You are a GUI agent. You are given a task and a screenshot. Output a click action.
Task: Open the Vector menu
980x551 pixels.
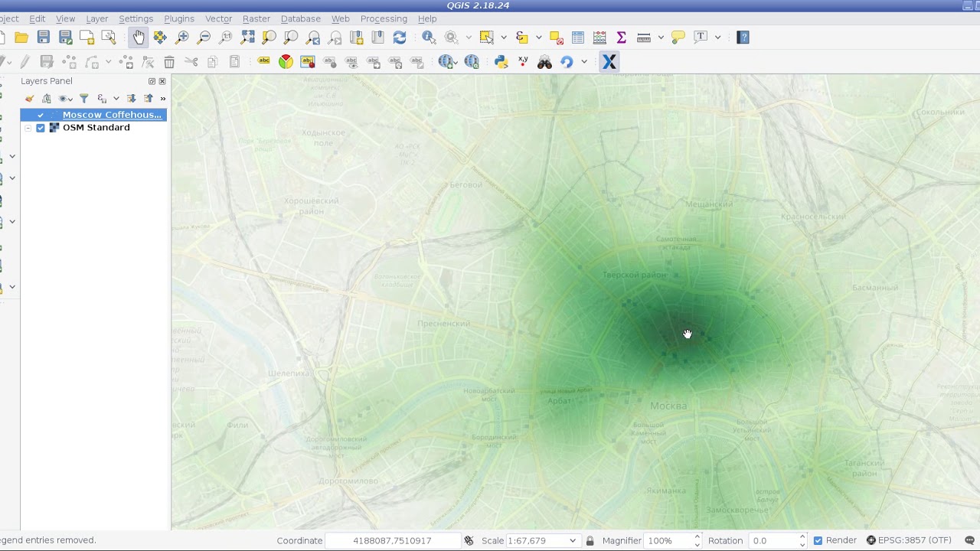[x=219, y=18]
